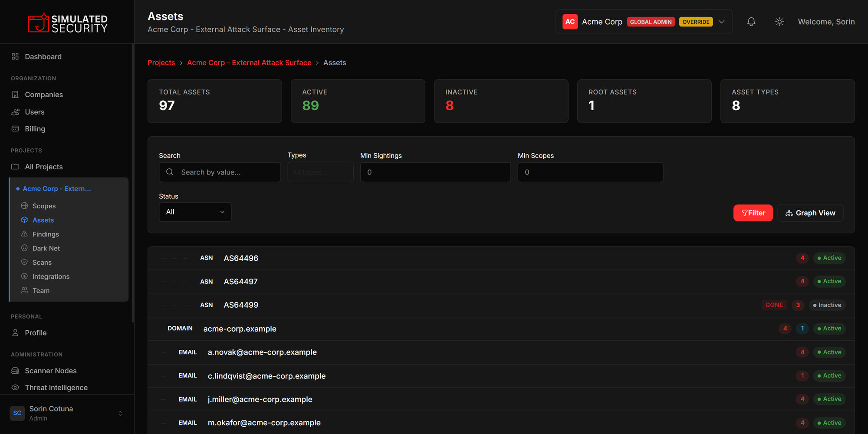The height and width of the screenshot is (434, 868).
Task: Open c.lindqvist@acme-corp.example email asset
Action: [x=501, y=376]
